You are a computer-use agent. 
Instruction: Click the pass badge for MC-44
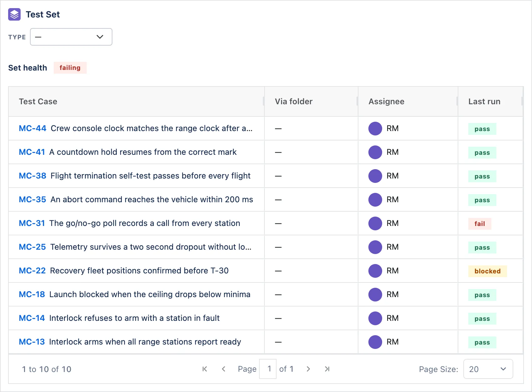tap(482, 129)
